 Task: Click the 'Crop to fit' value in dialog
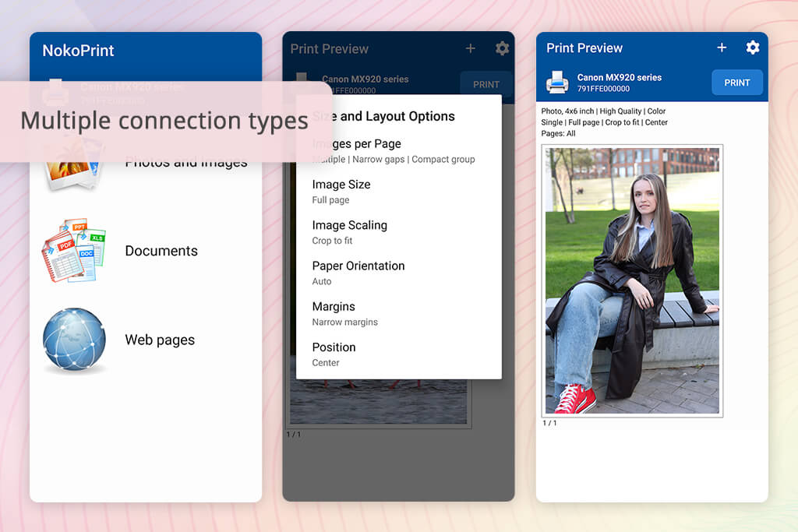332,241
